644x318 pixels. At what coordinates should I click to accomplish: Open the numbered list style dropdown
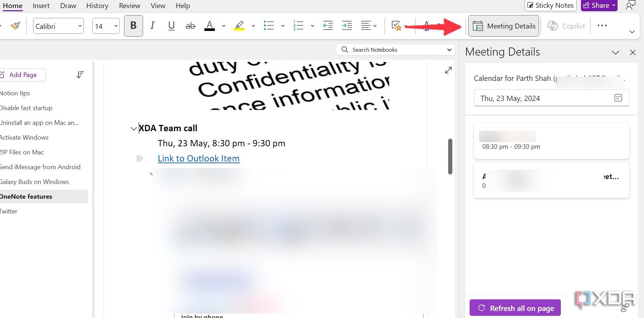312,26
